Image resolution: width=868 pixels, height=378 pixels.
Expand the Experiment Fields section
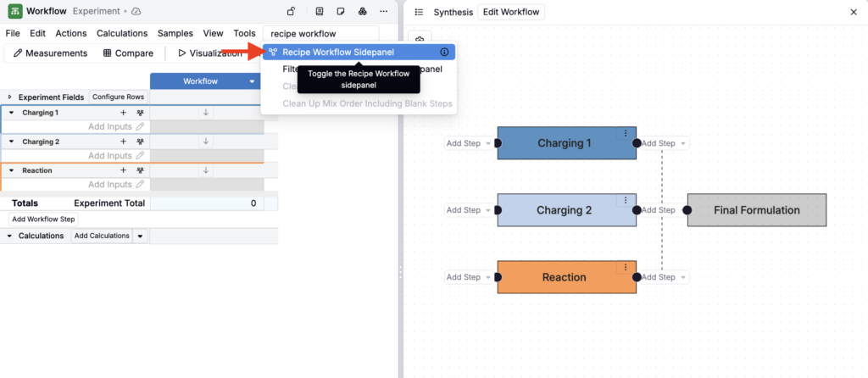click(x=9, y=97)
